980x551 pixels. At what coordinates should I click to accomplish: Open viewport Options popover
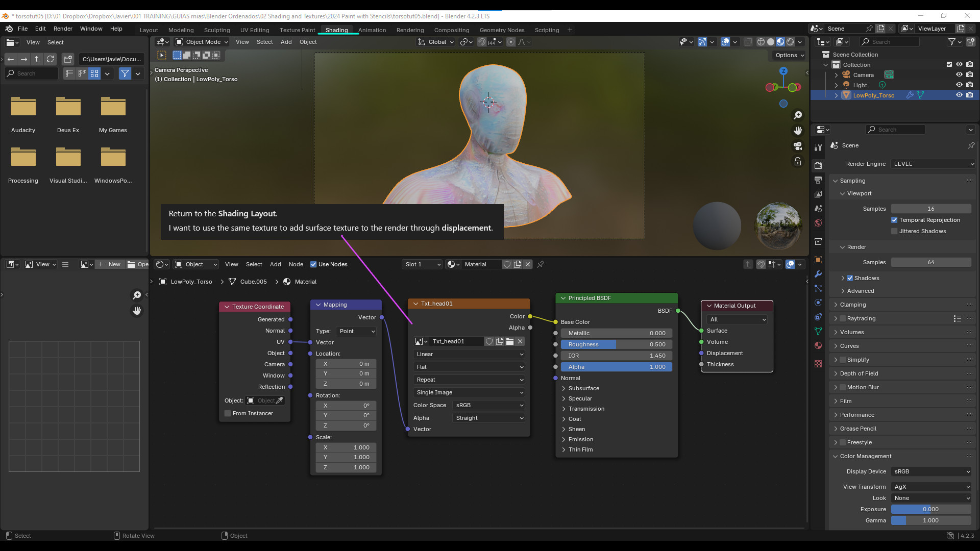(x=790, y=55)
